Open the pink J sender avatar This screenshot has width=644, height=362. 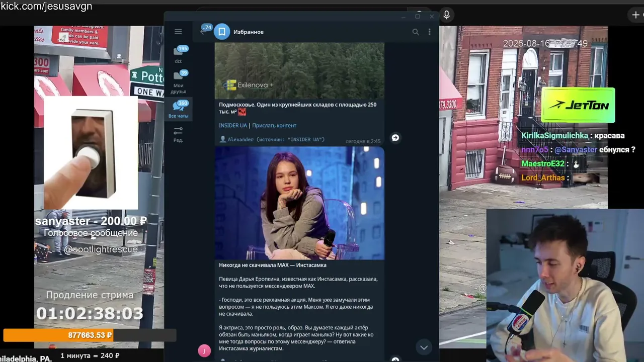[x=204, y=351]
